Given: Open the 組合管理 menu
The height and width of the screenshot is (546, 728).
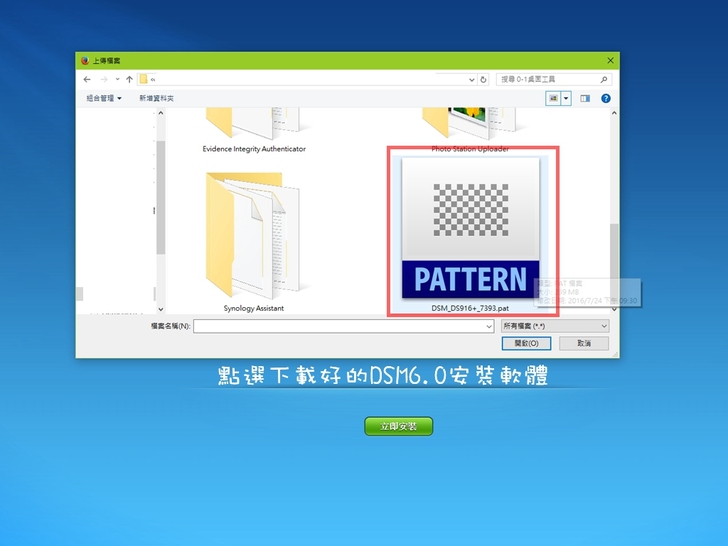Looking at the screenshot, I should pyautogui.click(x=104, y=98).
